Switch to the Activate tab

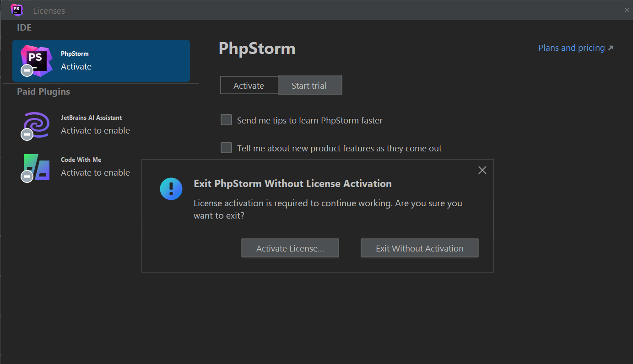click(x=249, y=86)
